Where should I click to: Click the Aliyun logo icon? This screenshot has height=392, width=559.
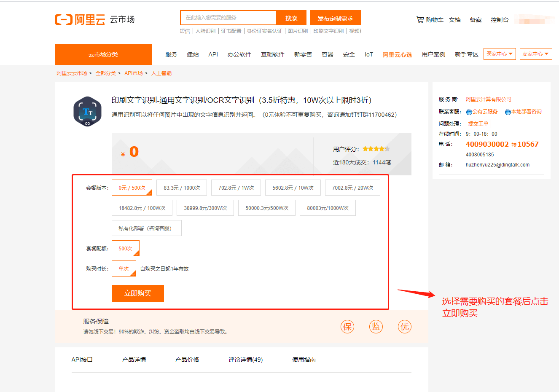coord(64,19)
